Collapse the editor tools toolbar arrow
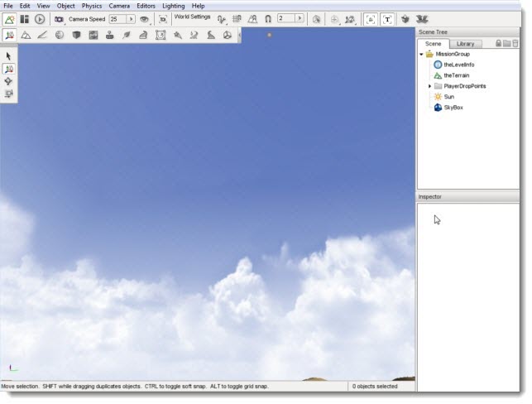The width and height of the screenshot is (532, 404). coord(240,35)
